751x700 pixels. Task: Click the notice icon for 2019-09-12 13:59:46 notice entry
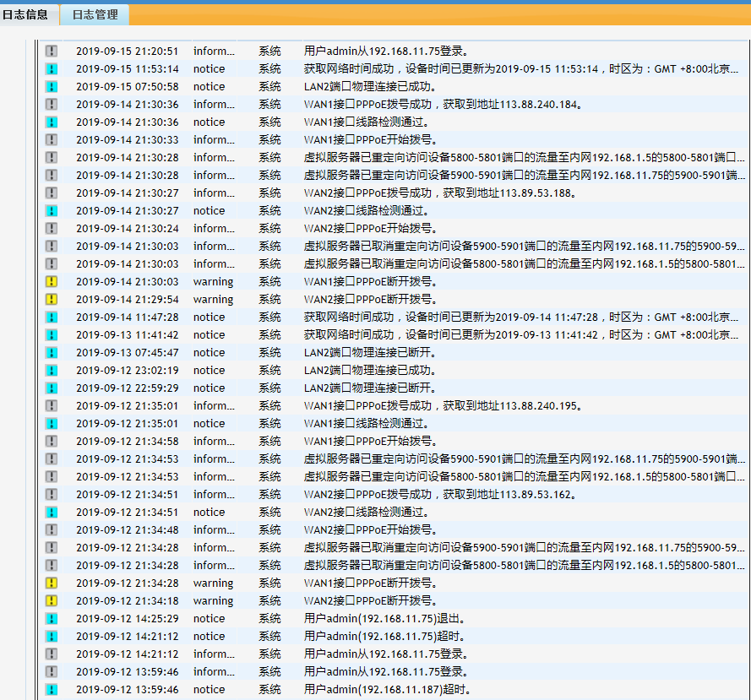[x=52, y=690]
